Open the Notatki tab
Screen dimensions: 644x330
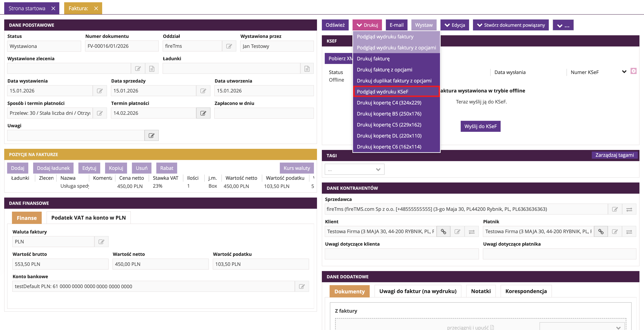coord(481,291)
